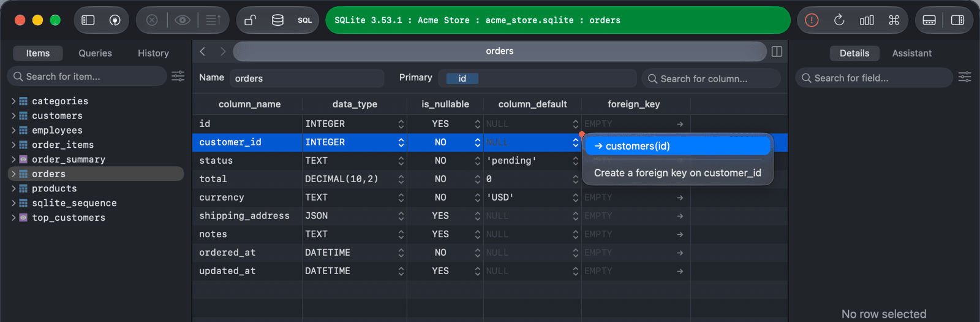Toggle the bottom console panel icon
The image size is (980, 322).
click(x=929, y=20)
